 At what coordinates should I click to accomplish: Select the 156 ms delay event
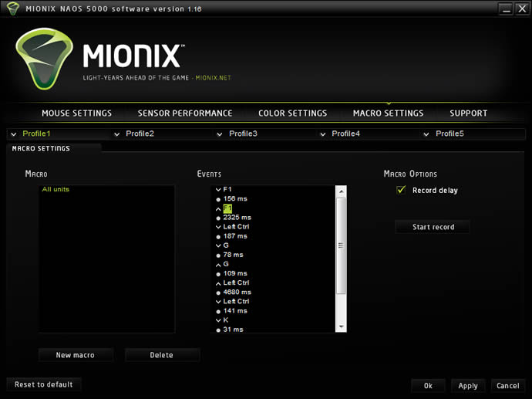(x=235, y=198)
